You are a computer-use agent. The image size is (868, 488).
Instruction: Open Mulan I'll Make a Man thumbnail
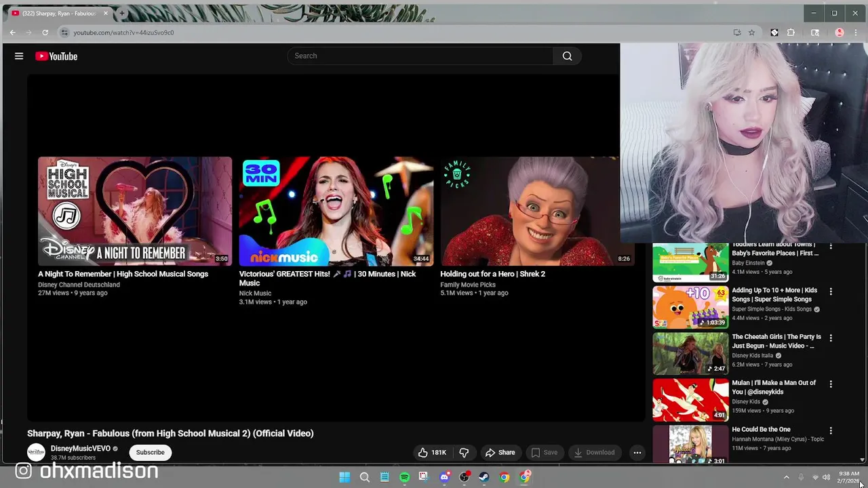coord(690,400)
